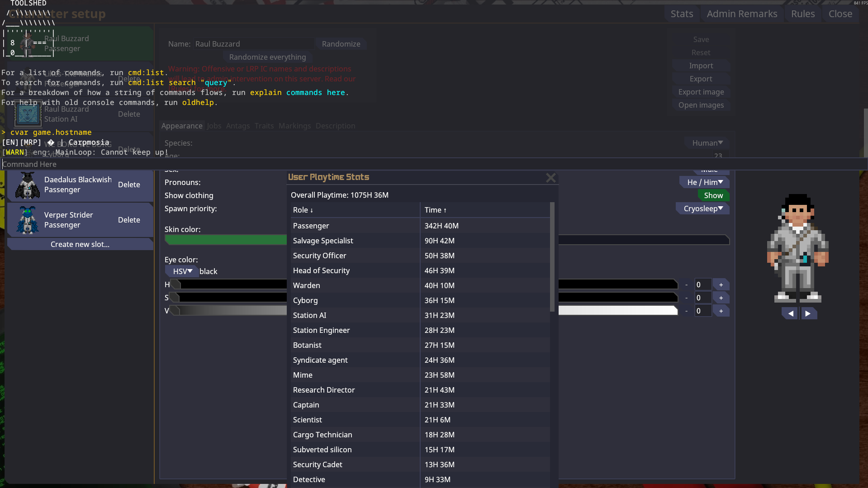Click the character sprite preview
Viewport: 868px width, 488px height.
[798, 249]
